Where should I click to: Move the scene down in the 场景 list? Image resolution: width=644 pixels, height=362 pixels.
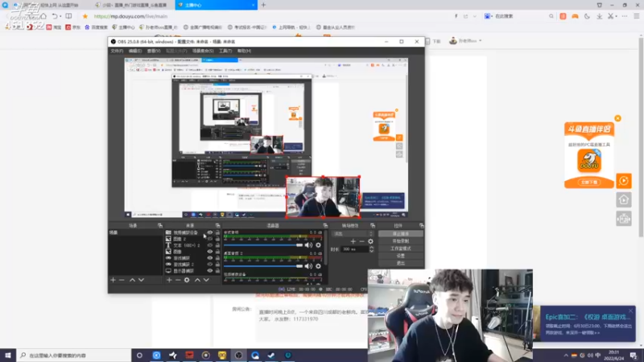tap(141, 280)
